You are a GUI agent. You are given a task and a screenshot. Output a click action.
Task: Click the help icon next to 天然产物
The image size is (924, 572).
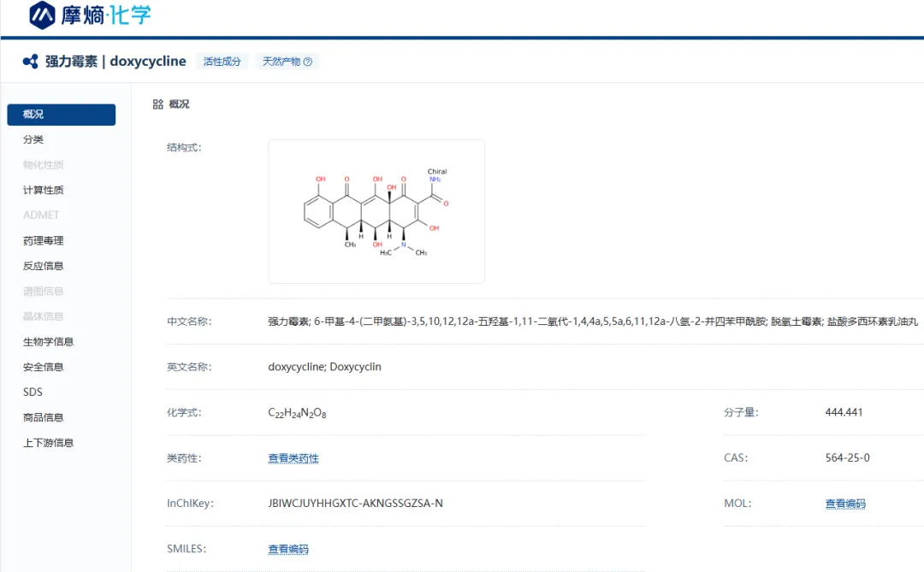pyautogui.click(x=308, y=62)
